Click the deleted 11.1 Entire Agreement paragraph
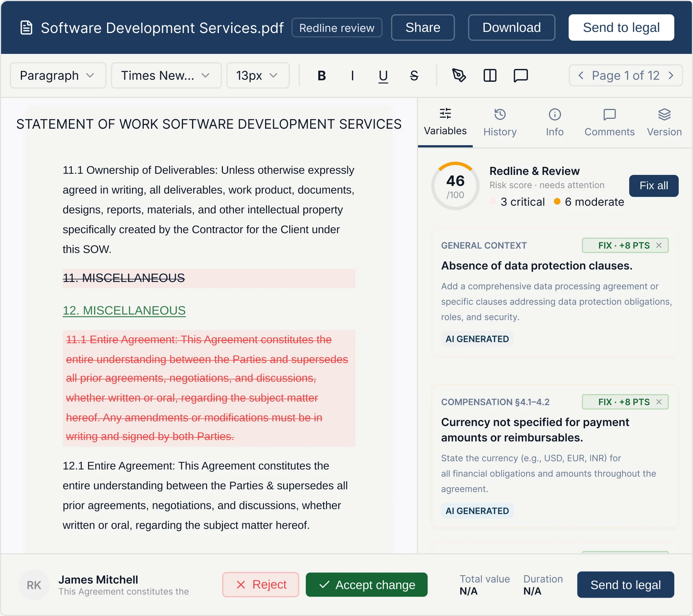The image size is (693, 616). (x=209, y=388)
